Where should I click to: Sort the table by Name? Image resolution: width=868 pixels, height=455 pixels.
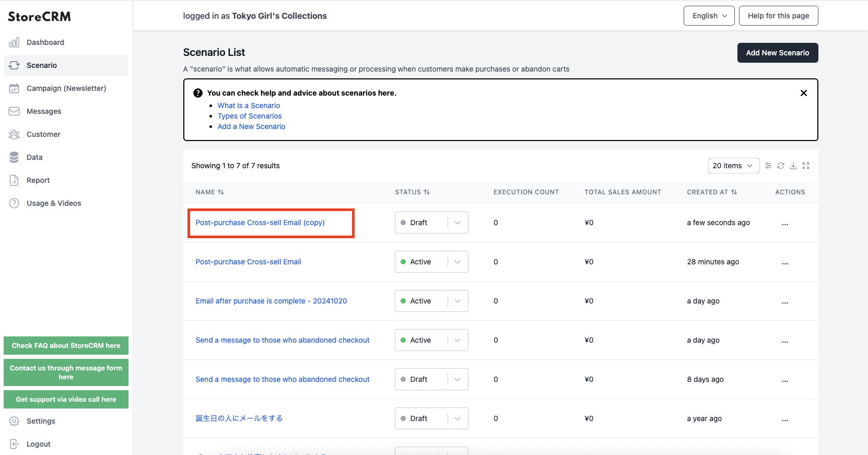(x=209, y=192)
